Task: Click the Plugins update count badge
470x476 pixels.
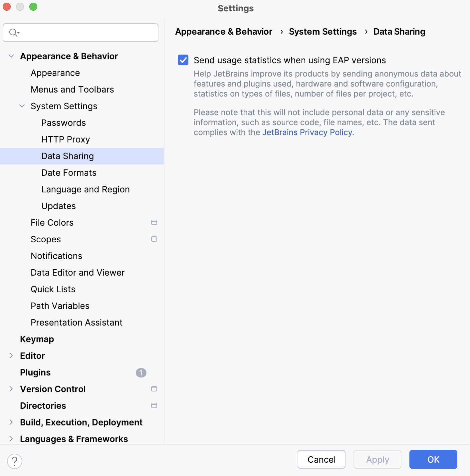Action: coord(141,373)
